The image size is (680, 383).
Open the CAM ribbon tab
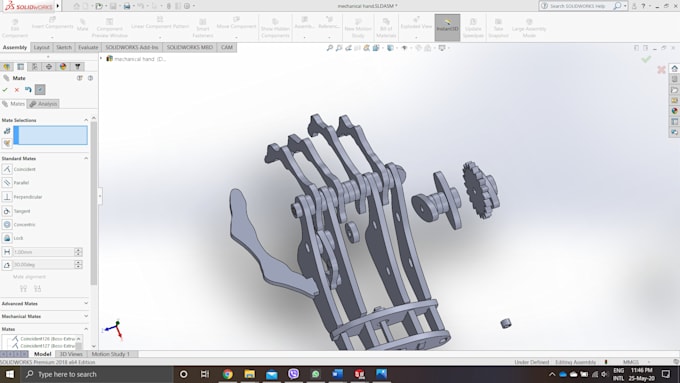tap(227, 47)
